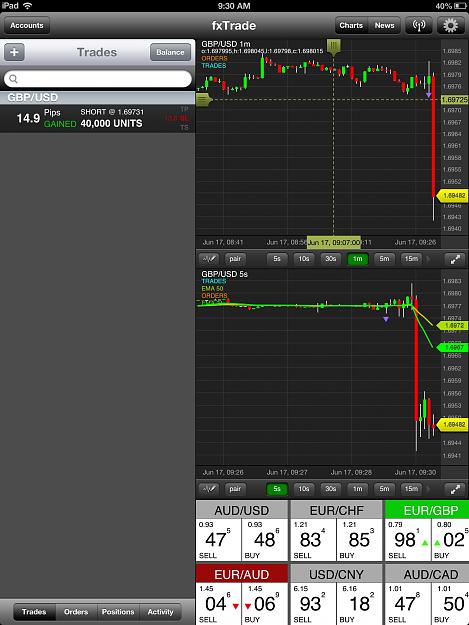Switch to Orders bottom tab
The width and height of the screenshot is (469, 625).
(x=76, y=611)
